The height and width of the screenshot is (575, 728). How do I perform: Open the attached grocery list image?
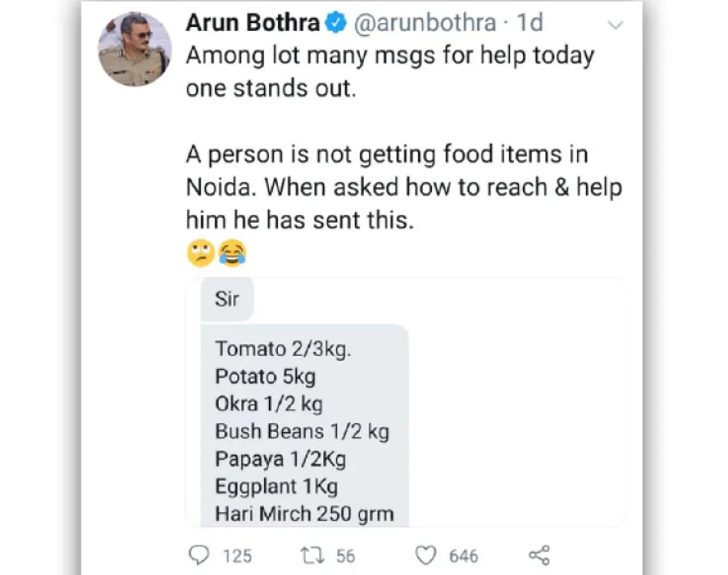[407, 402]
